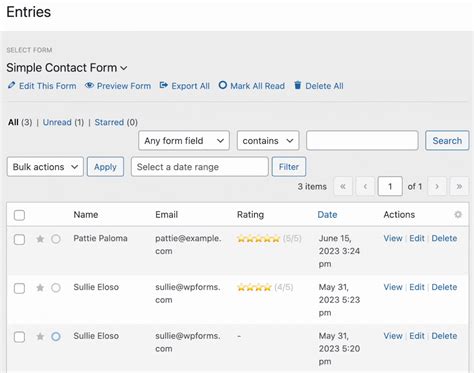View the Pattie Paloma entry
Image resolution: width=474 pixels, height=373 pixels.
point(393,238)
